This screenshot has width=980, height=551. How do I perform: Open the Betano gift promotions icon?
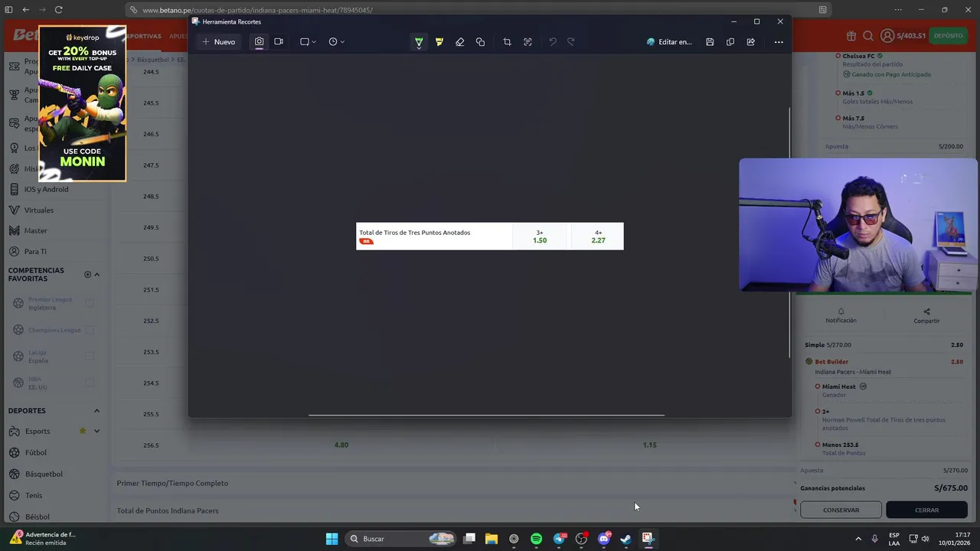(x=851, y=36)
